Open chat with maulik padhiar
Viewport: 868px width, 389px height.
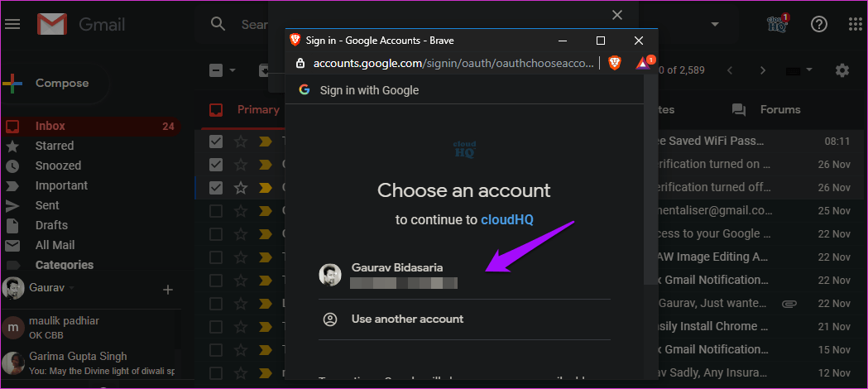click(89, 328)
